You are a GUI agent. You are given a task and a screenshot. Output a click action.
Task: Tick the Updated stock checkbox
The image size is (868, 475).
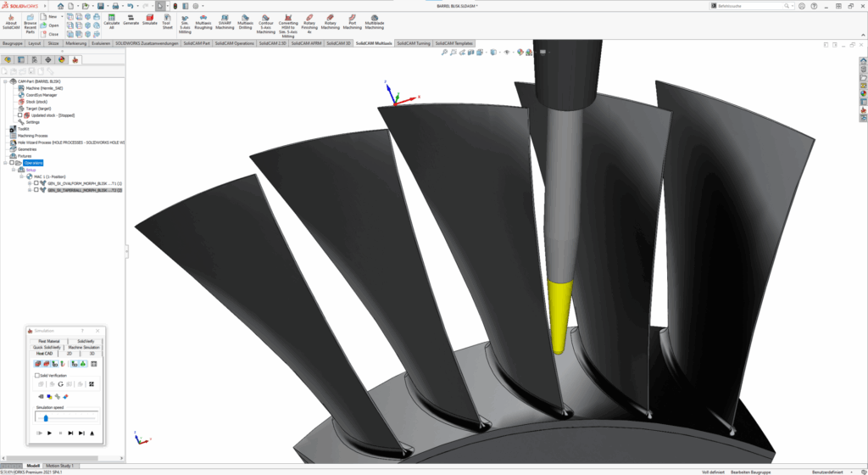tap(20, 115)
